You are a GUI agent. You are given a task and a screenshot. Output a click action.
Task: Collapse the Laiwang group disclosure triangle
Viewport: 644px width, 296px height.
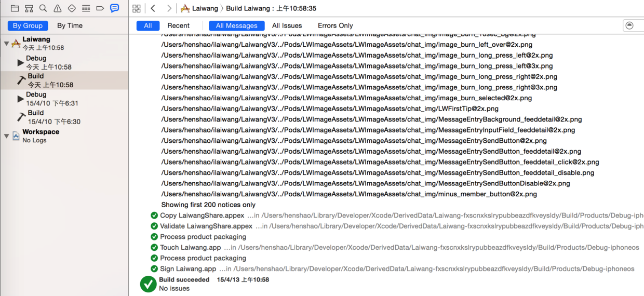[x=6, y=44]
